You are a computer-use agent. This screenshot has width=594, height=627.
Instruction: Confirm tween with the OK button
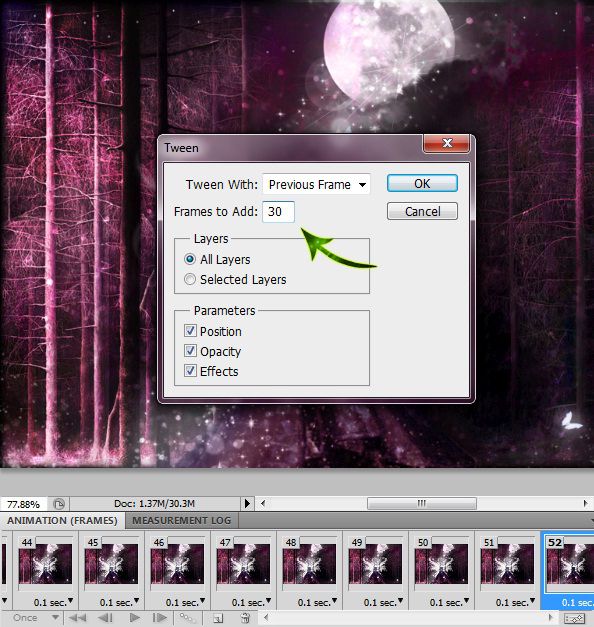point(422,183)
